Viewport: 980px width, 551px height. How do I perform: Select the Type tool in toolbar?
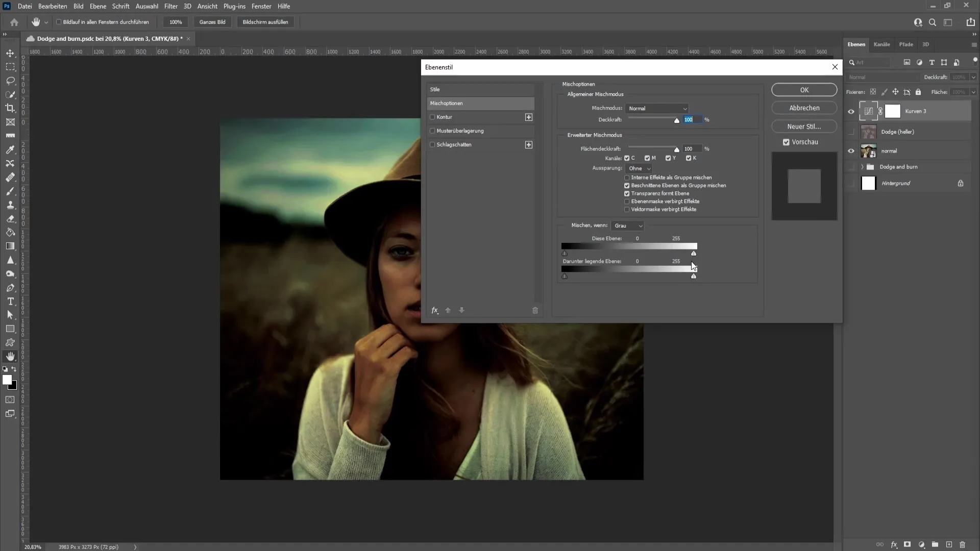(10, 300)
